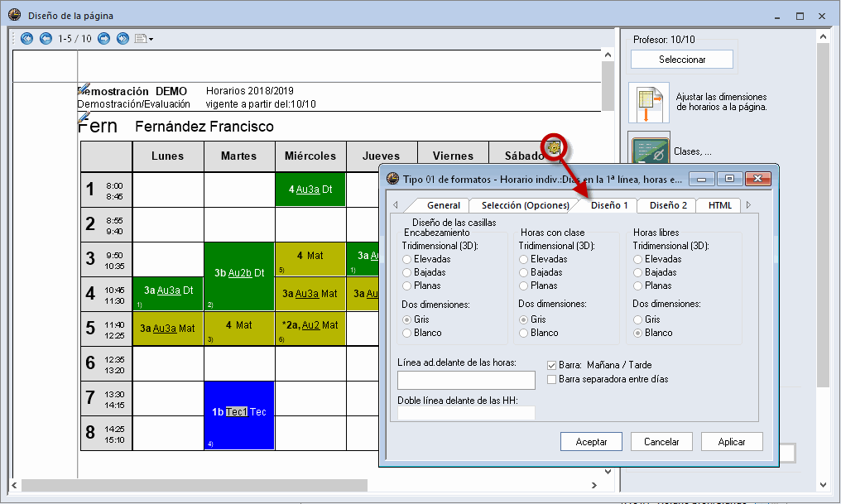Go to first page in navigation toolbar
This screenshot has height=504, width=841.
click(x=26, y=39)
